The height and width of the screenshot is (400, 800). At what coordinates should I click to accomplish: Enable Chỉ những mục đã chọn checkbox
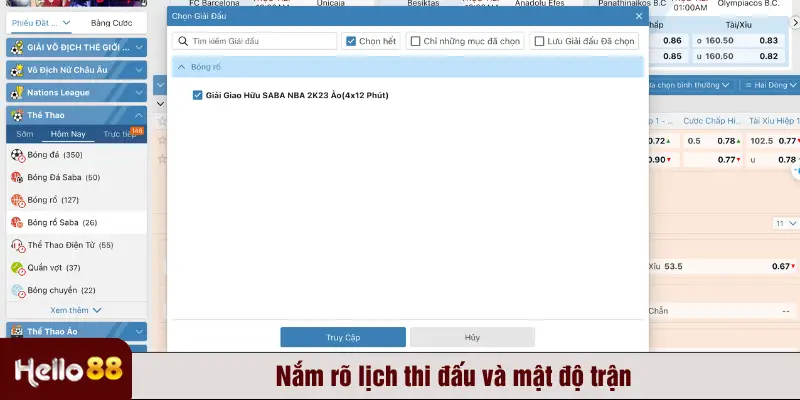415,41
